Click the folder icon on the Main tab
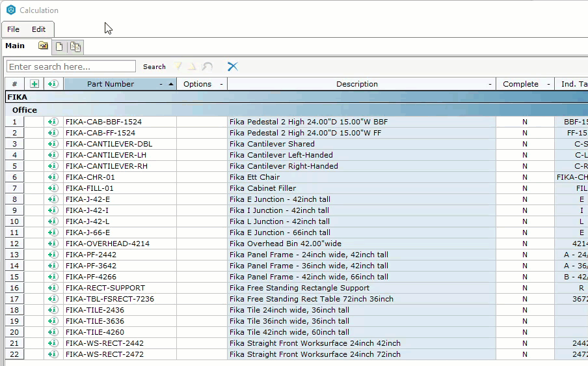The image size is (588, 366). point(43,46)
